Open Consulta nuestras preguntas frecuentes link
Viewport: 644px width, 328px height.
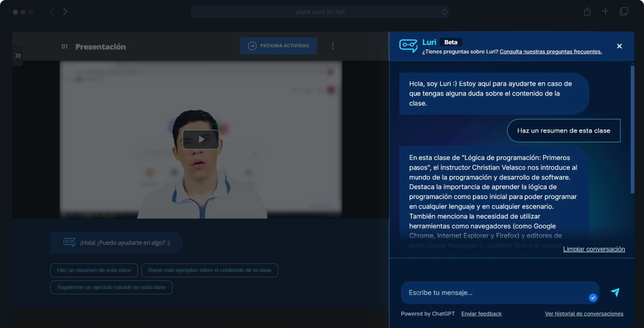551,52
